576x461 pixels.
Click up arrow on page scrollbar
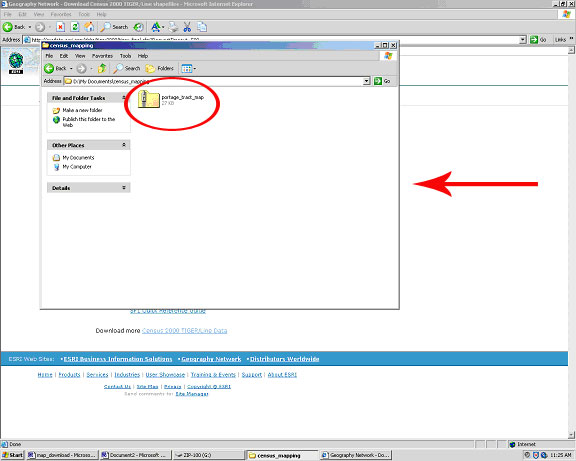pyautogui.click(x=571, y=50)
